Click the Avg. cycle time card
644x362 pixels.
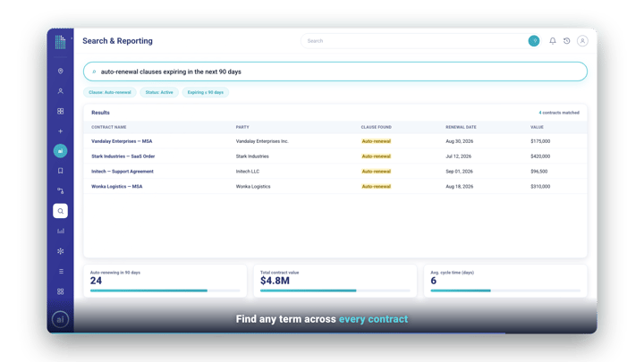point(505,281)
